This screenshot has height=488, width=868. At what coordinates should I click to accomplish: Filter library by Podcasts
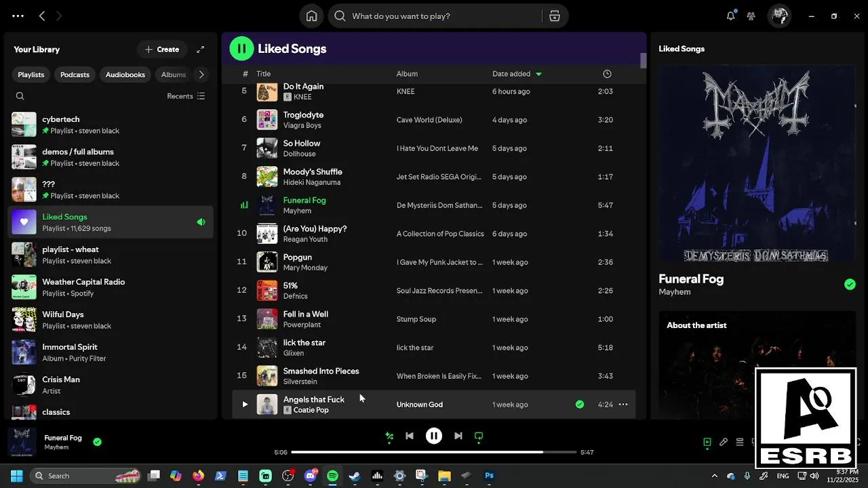[75, 75]
